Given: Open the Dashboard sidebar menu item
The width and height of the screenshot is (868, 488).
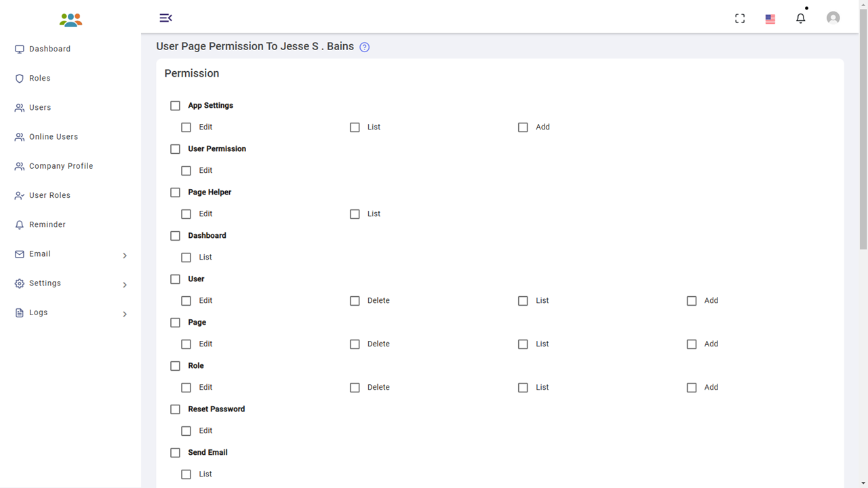Looking at the screenshot, I should click(50, 49).
